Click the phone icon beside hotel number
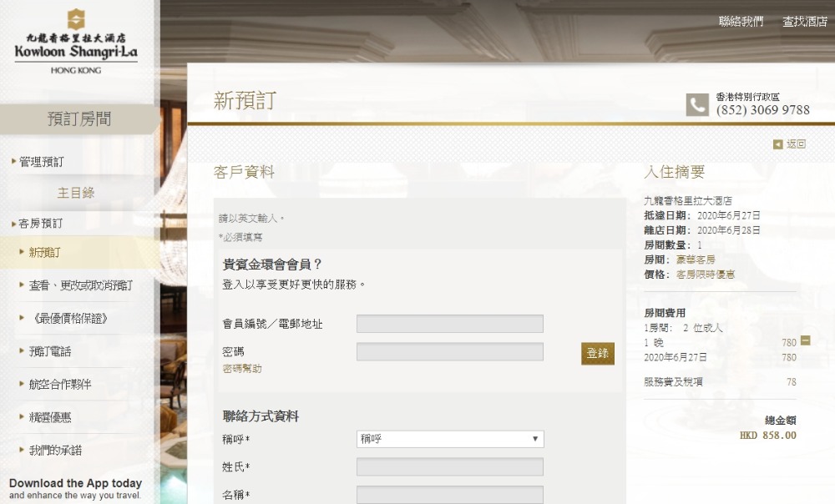The height and width of the screenshot is (504, 835). 697,104
